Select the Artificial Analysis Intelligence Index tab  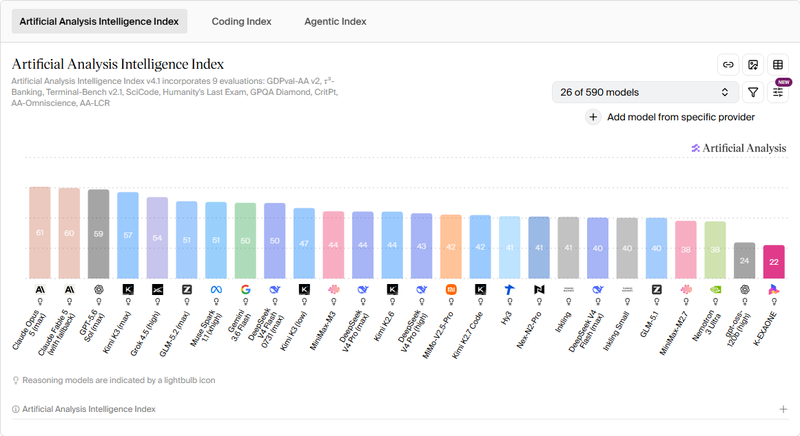pyautogui.click(x=99, y=21)
